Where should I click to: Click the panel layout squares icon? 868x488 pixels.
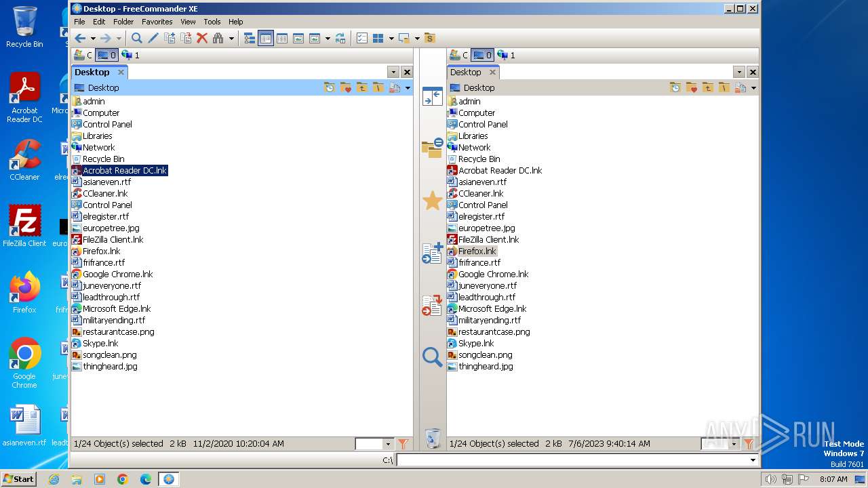[378, 39]
